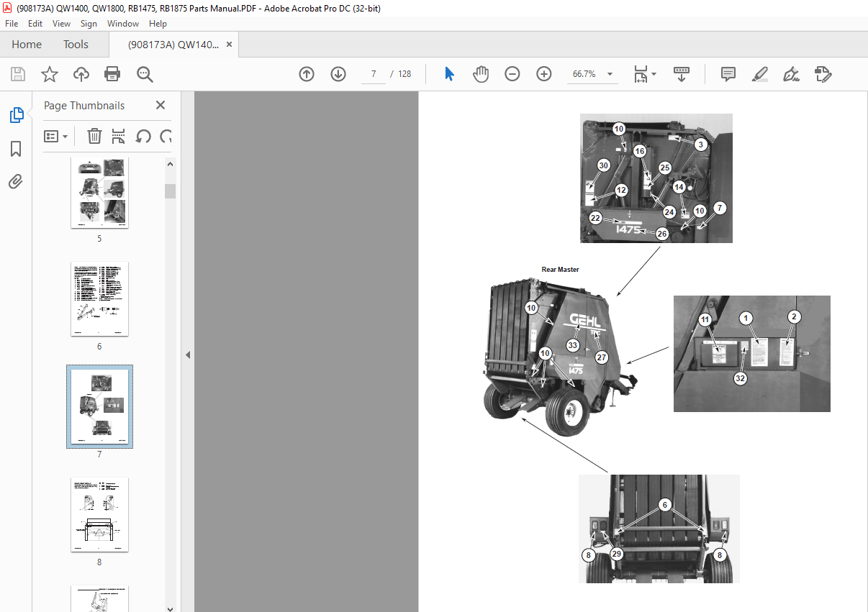
Task: Switch to the Tools tab
Action: (76, 44)
